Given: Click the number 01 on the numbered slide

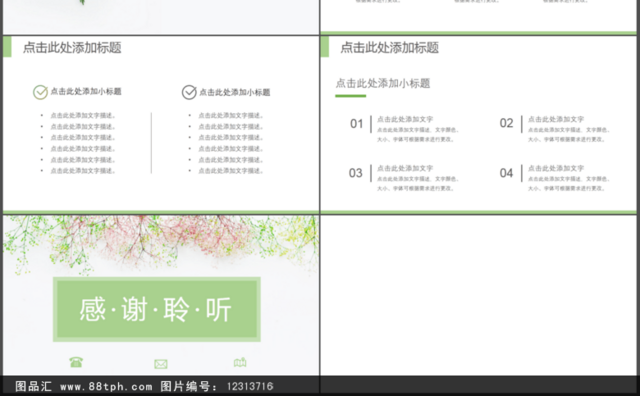Looking at the screenshot, I should (x=356, y=124).
